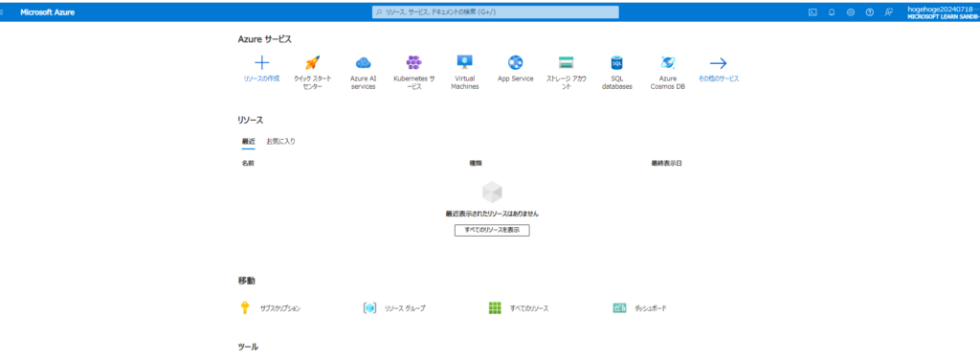The width and height of the screenshot is (980, 362).
Task: Open Subscriptions key icon
Action: 245,308
